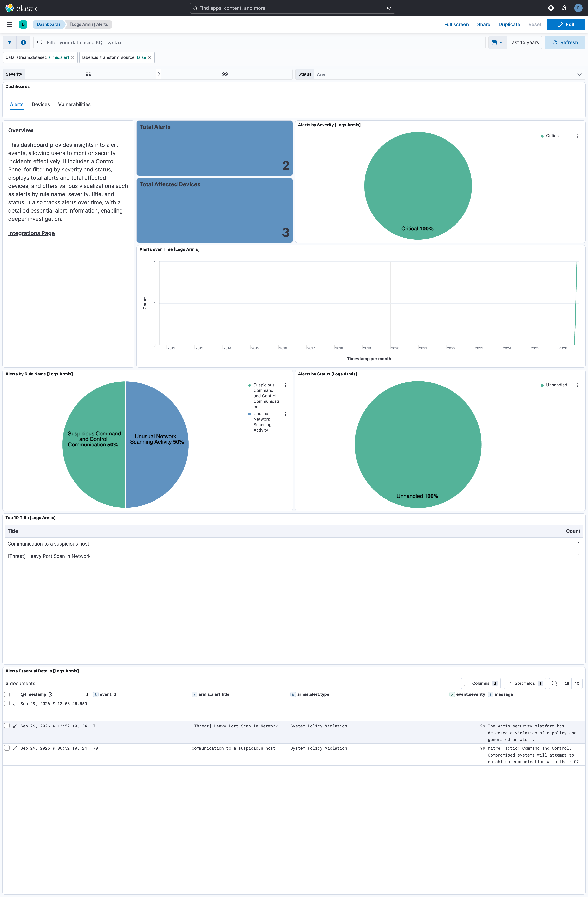This screenshot has height=897, width=588.
Task: Open search in table magnifier icon
Action: click(x=554, y=683)
